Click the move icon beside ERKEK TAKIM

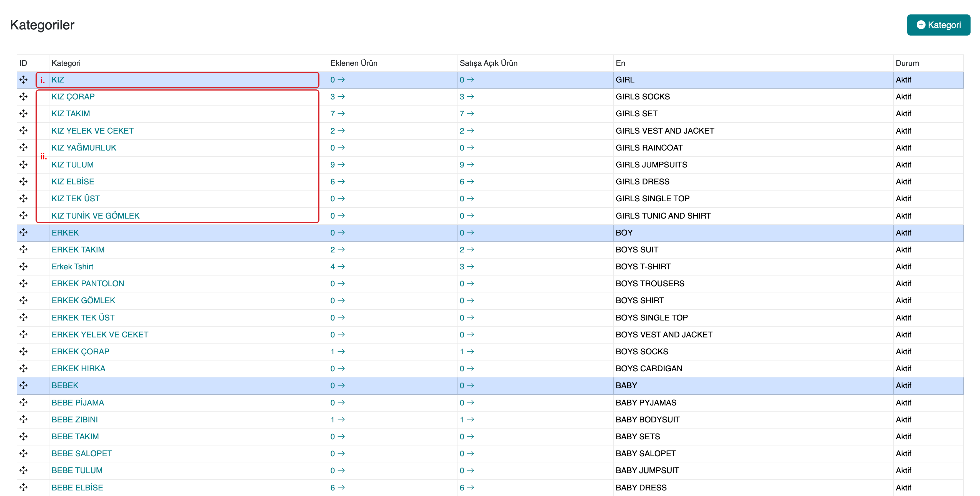[24, 249]
